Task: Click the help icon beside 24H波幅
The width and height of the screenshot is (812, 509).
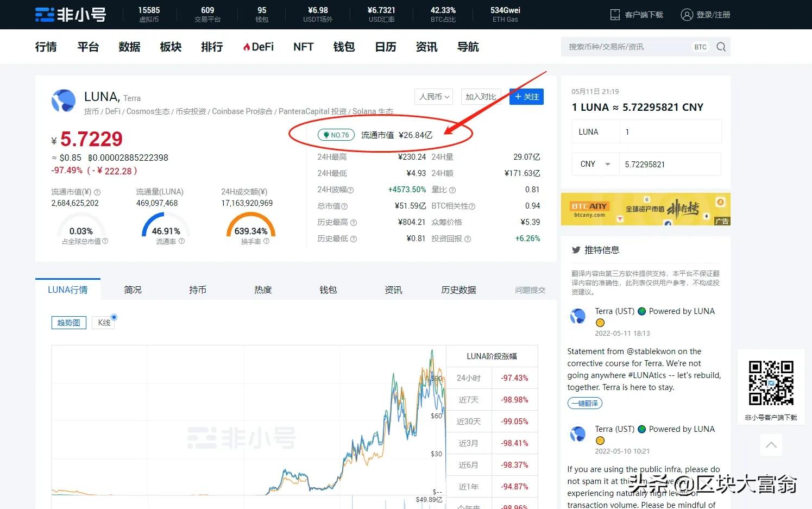Action: [350, 190]
